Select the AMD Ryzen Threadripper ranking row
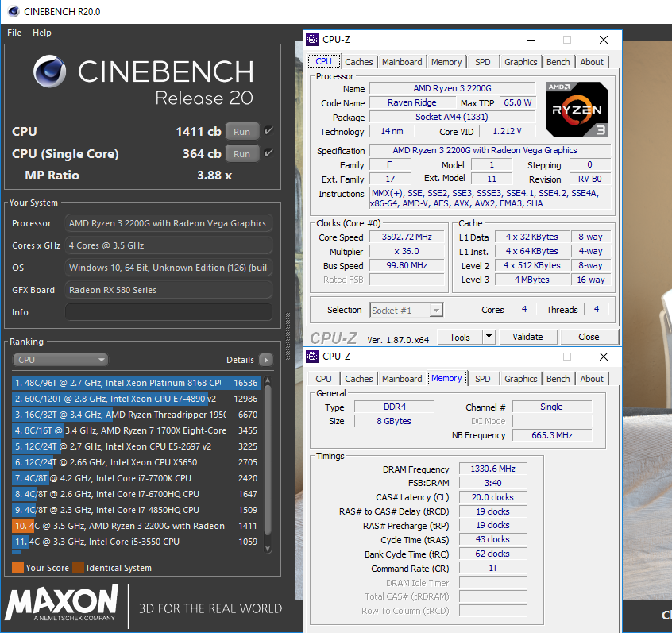Viewport: 672px width, 633px height. [x=137, y=415]
